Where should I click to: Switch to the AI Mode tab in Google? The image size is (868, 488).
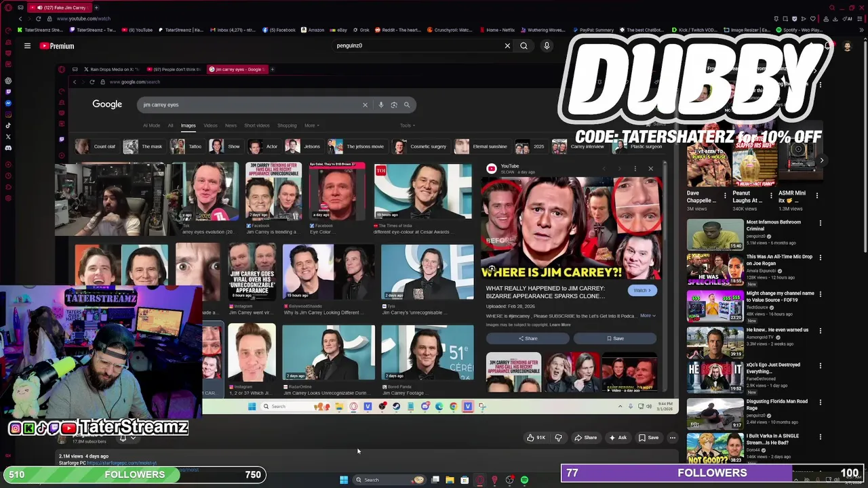point(151,125)
